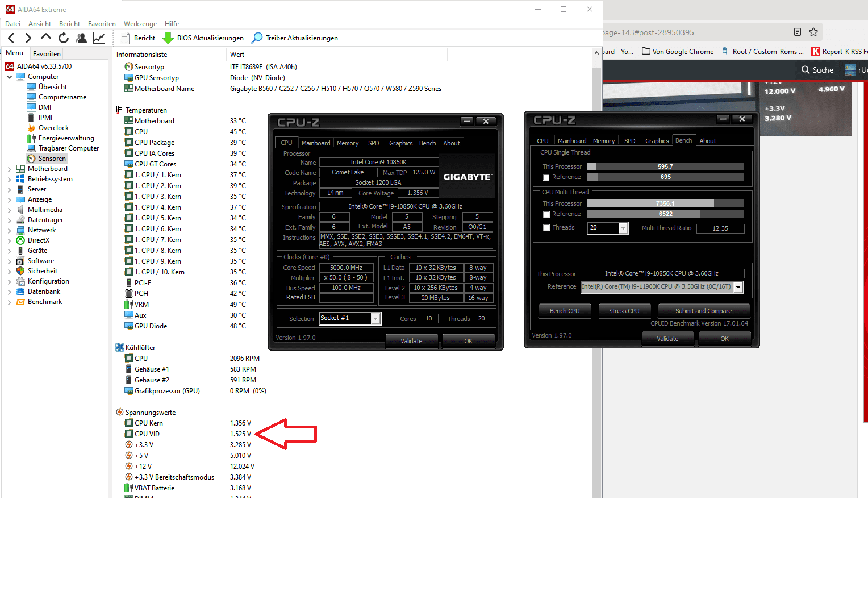Toggle the Single Thread Reference checkbox in CPU-Z
The width and height of the screenshot is (868, 608).
[x=546, y=178]
